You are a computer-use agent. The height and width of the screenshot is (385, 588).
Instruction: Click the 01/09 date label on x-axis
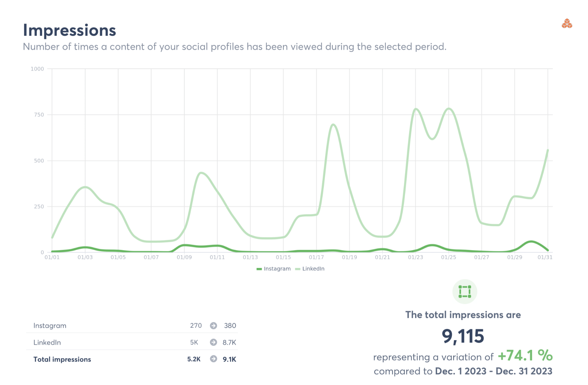pyautogui.click(x=184, y=257)
